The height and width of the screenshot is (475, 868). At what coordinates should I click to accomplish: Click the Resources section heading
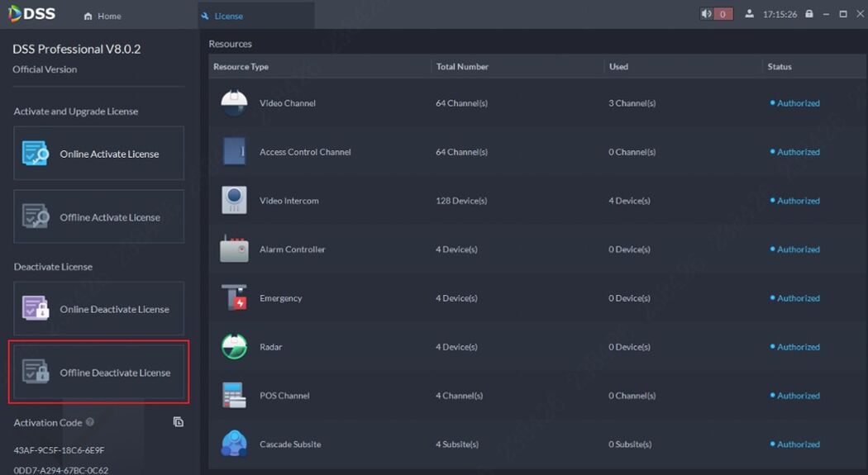(231, 44)
